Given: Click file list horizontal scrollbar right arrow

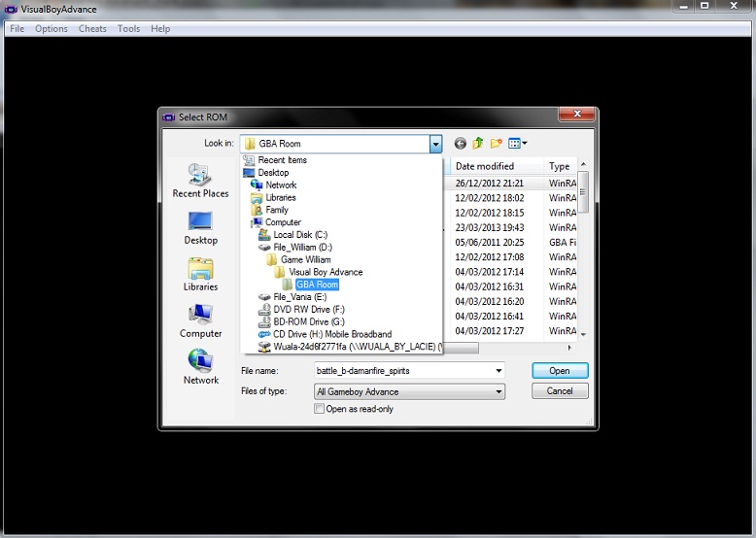Looking at the screenshot, I should click(569, 348).
